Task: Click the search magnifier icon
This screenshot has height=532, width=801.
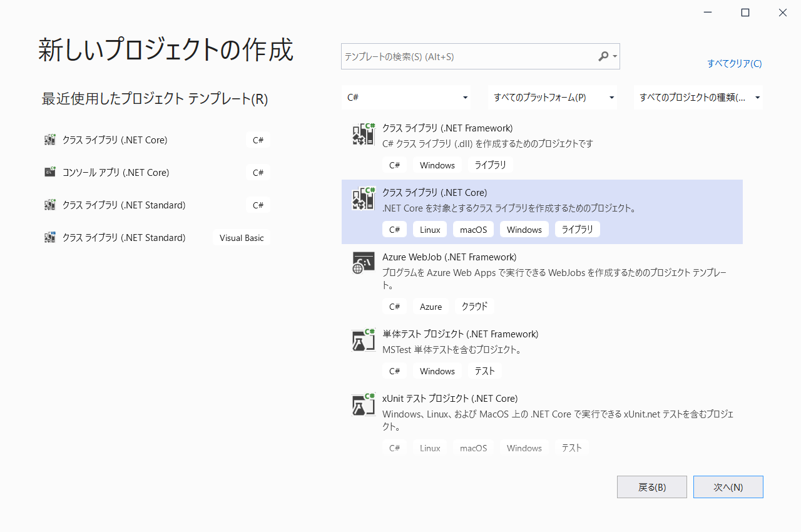Action: pyautogui.click(x=604, y=56)
